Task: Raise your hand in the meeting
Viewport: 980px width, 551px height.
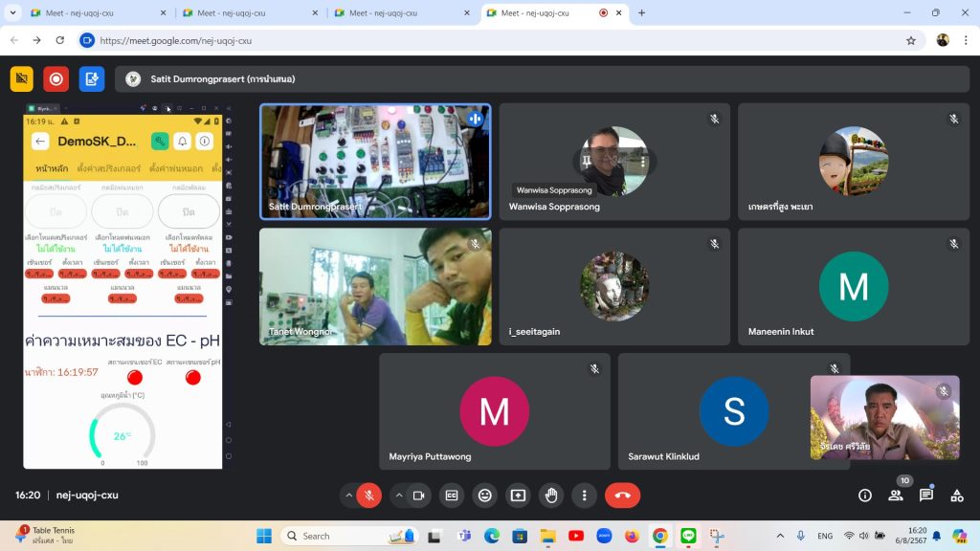Action: [551, 496]
